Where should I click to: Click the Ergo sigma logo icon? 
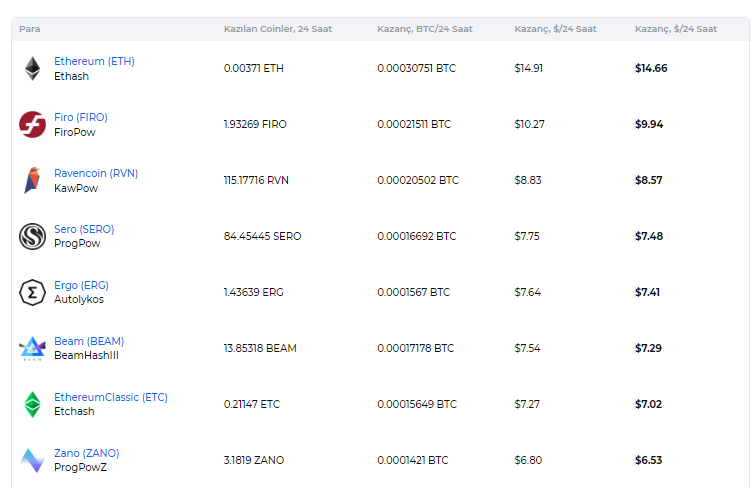pyautogui.click(x=32, y=292)
